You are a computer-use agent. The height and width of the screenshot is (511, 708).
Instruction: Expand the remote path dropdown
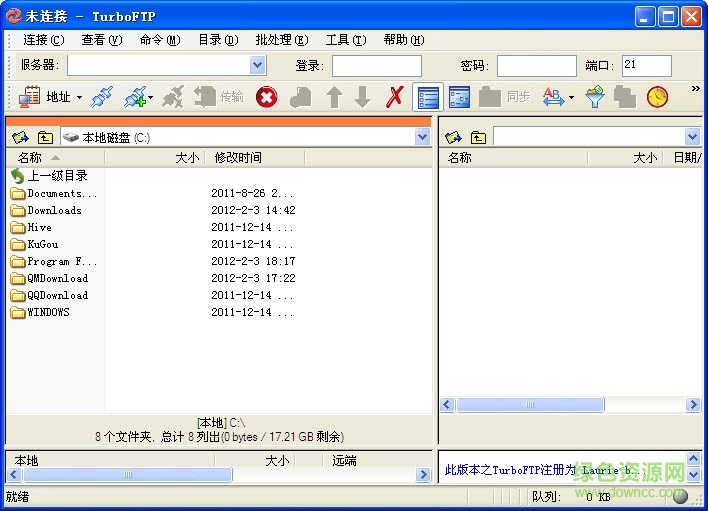click(x=692, y=137)
